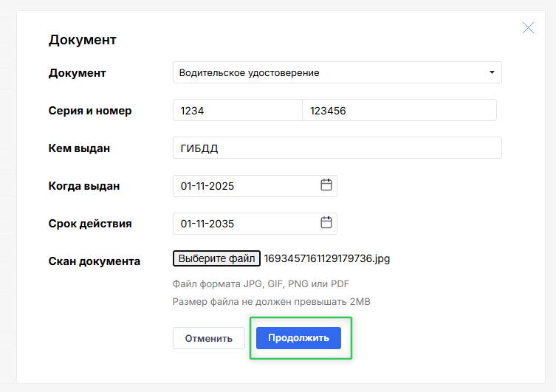Open the calendar picker for Срок действия
The height and width of the screenshot is (392, 556).
326,223
